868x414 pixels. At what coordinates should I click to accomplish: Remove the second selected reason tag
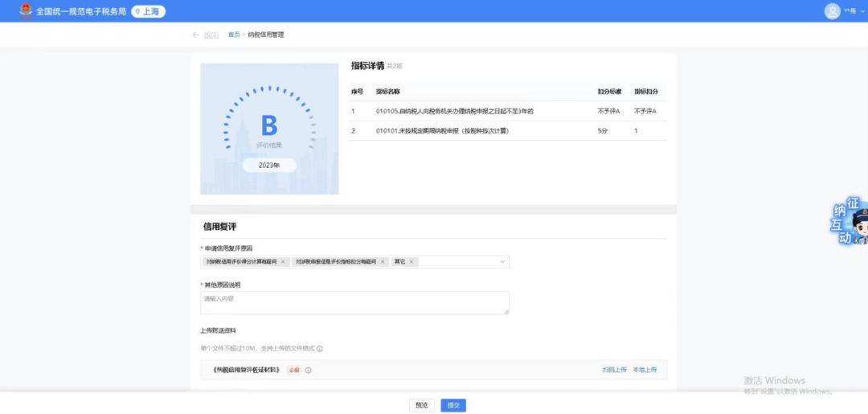(383, 262)
